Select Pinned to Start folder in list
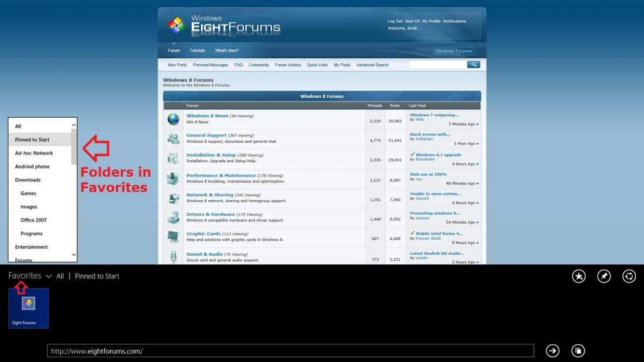This screenshot has width=644, height=362. pyautogui.click(x=32, y=140)
